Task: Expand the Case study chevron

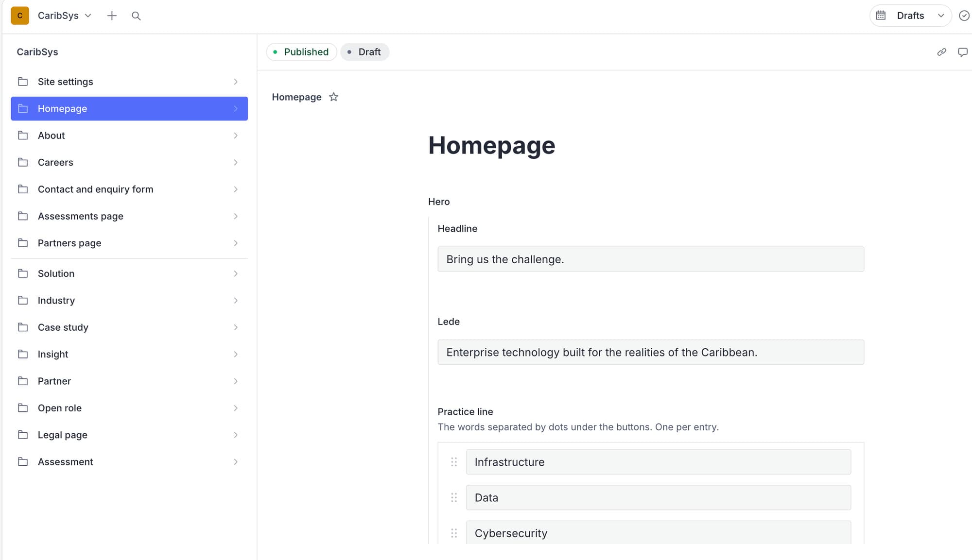Action: [236, 327]
